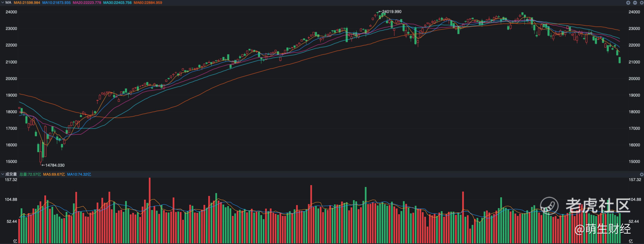Click the zoom-in plus icon
This screenshot has height=244, width=644.
(x=628, y=3)
